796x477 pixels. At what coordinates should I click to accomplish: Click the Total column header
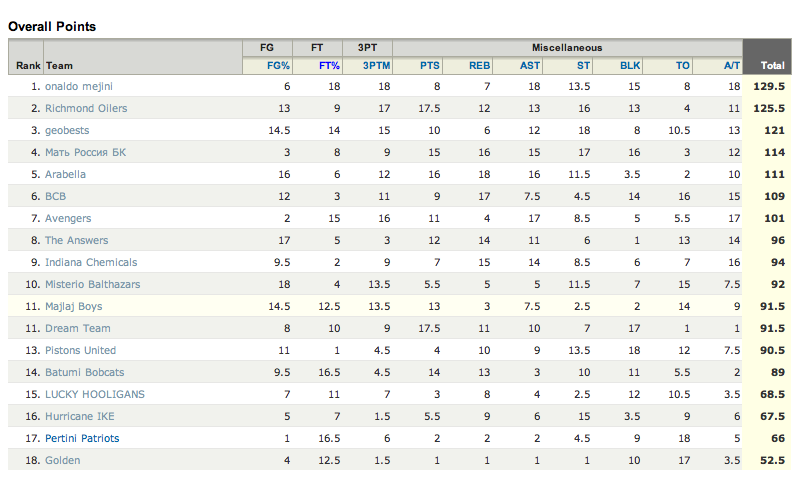pos(772,65)
